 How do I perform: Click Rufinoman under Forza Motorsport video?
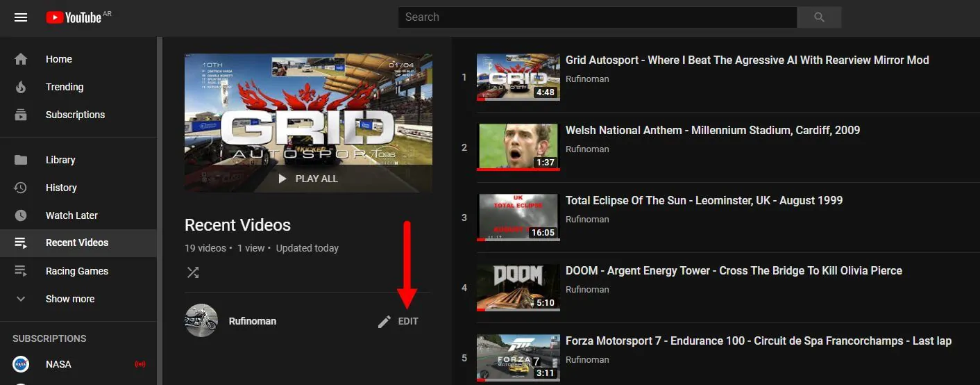587,360
